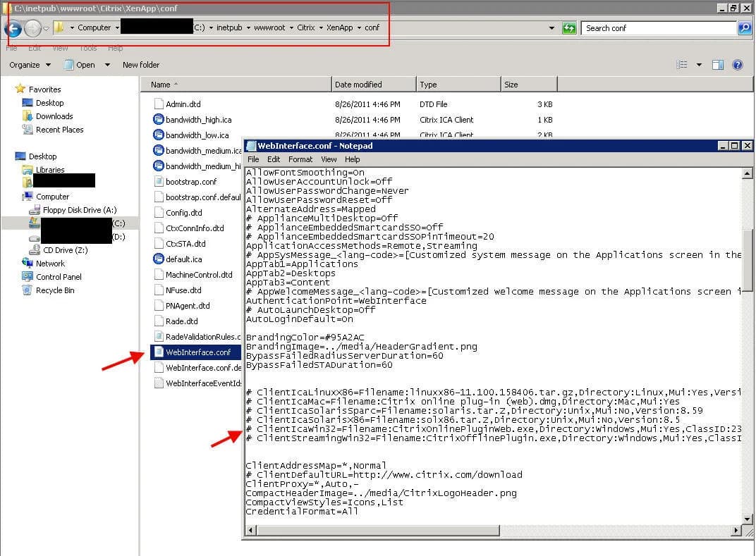Click the Libraries folder icon

(x=28, y=170)
